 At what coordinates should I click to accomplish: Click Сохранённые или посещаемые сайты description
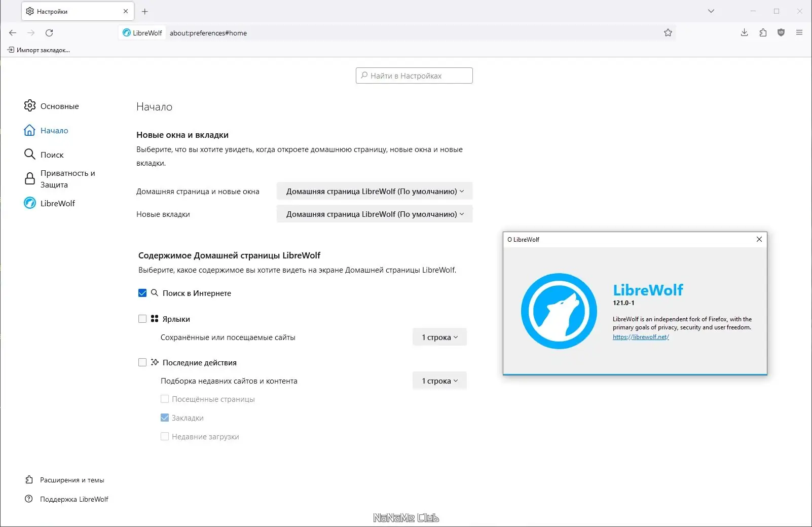pos(228,337)
